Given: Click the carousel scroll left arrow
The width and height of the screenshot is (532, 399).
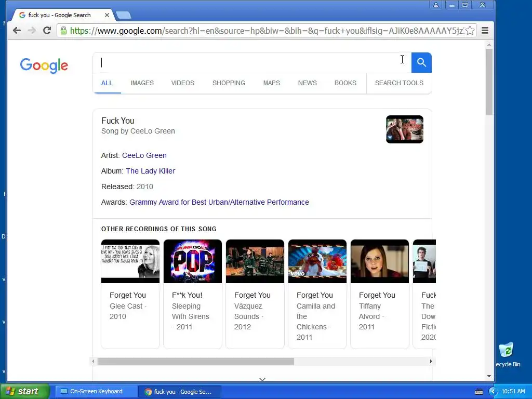Looking at the screenshot, I should click(x=93, y=362).
